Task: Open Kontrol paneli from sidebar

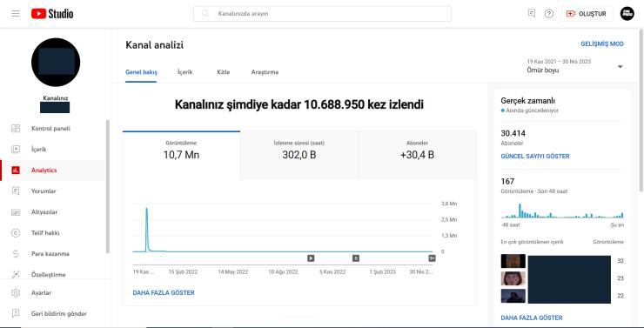Action: click(52, 129)
